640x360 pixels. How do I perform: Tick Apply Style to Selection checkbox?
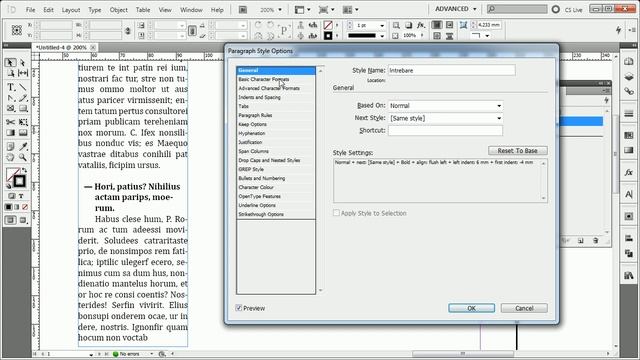click(x=336, y=213)
